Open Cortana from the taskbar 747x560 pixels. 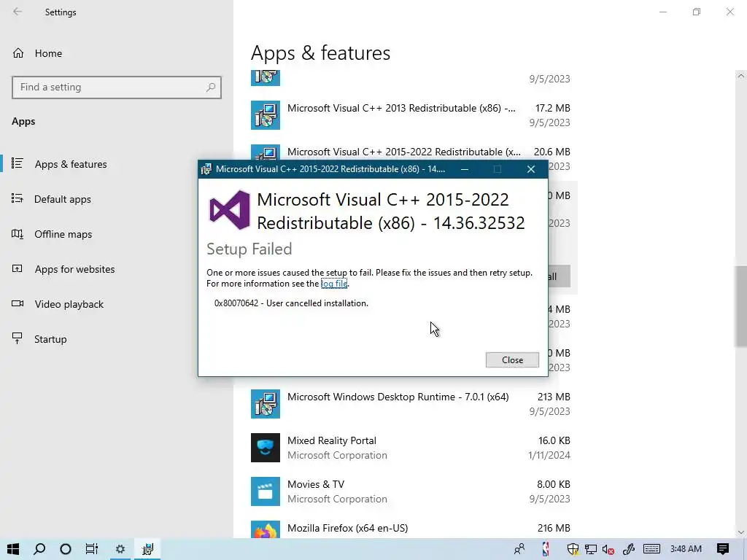(x=66, y=549)
